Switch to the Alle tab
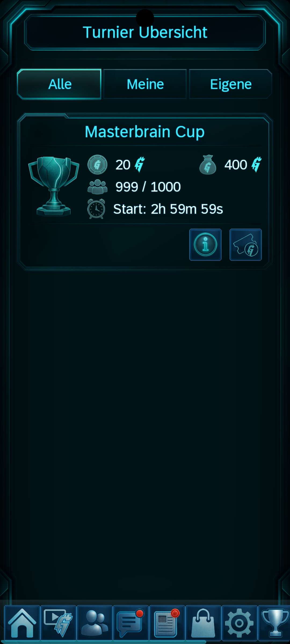This screenshot has height=644, width=290. point(59,84)
